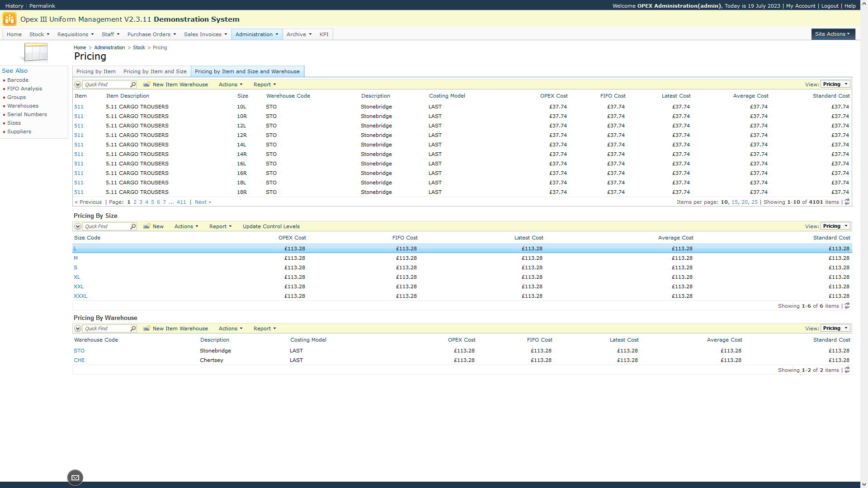Image resolution: width=868 pixels, height=488 pixels.
Task: Open the envelope message icon at bottom
Action: pyautogui.click(x=75, y=478)
